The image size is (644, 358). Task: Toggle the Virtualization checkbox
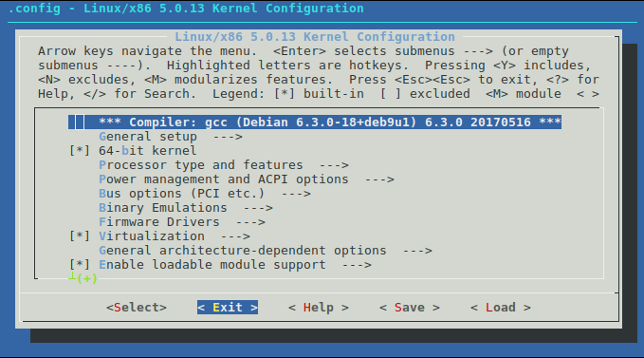point(80,236)
